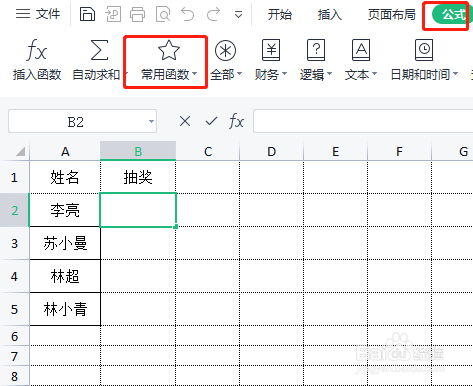Viewport: 473px width, 386px height.
Task: Select row 5 header
Action: click(x=14, y=309)
